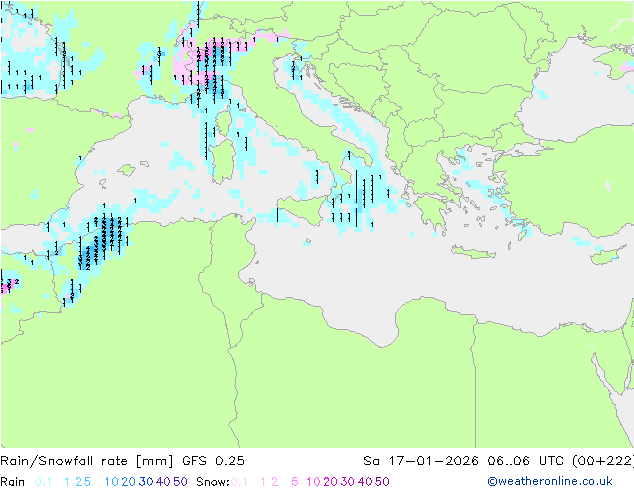Select the Rain legend value 5
Viewport: 634px width, 490px height.
coord(87,482)
